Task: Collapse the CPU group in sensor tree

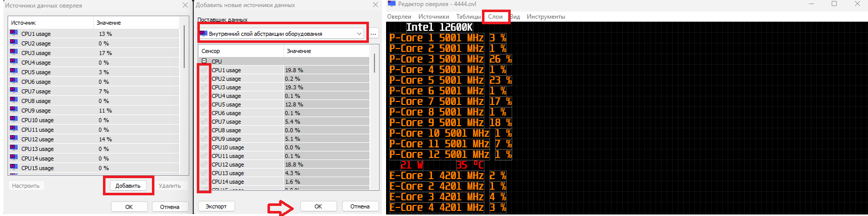Action: pos(204,61)
